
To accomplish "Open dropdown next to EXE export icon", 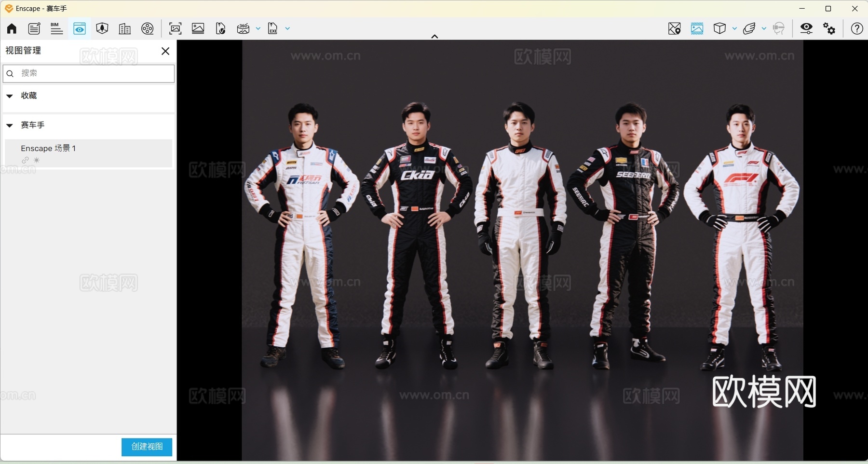I will (287, 28).
